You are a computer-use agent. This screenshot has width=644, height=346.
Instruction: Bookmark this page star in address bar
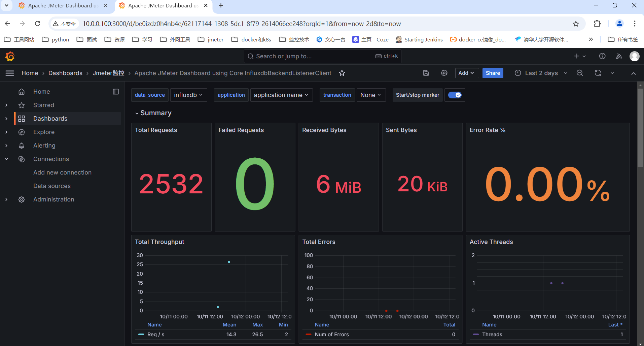point(576,24)
